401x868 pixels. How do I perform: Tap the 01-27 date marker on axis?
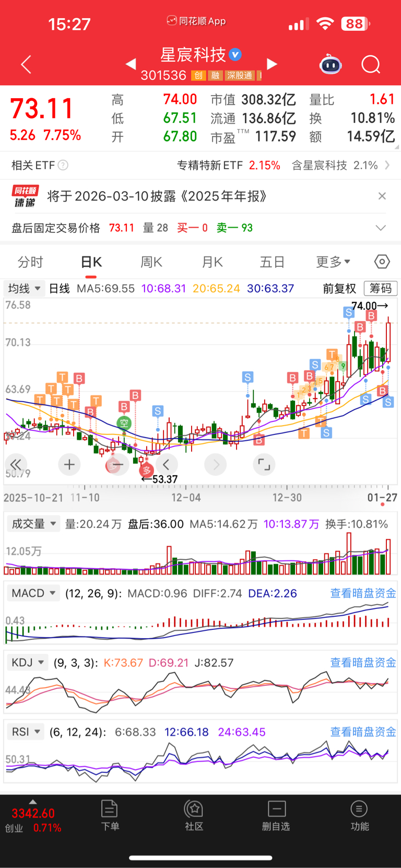[x=382, y=497]
